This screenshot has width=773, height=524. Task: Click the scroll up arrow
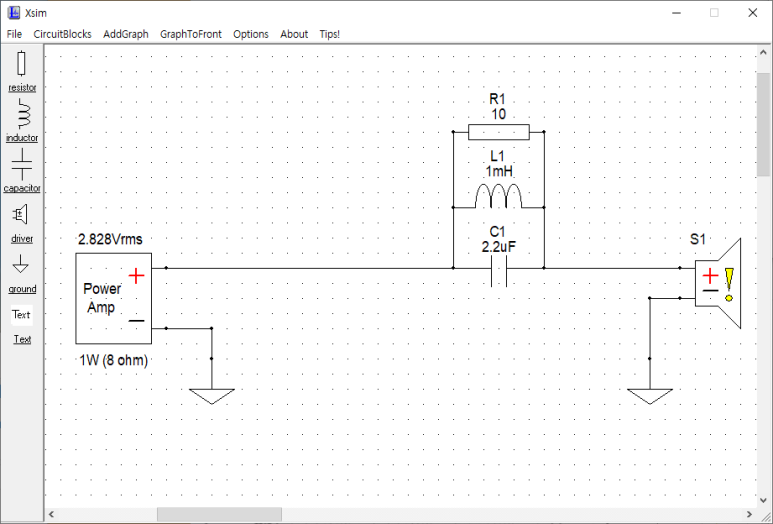pyautogui.click(x=763, y=52)
